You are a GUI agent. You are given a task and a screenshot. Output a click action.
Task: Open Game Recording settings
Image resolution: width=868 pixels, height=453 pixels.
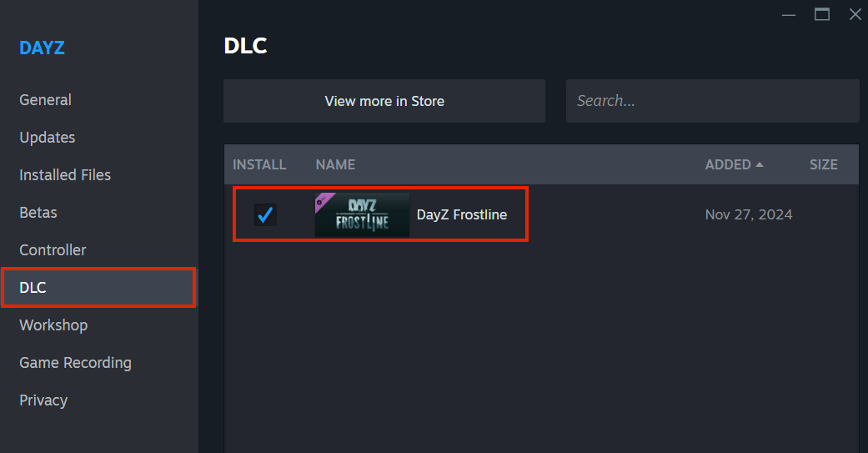pyautogui.click(x=75, y=363)
